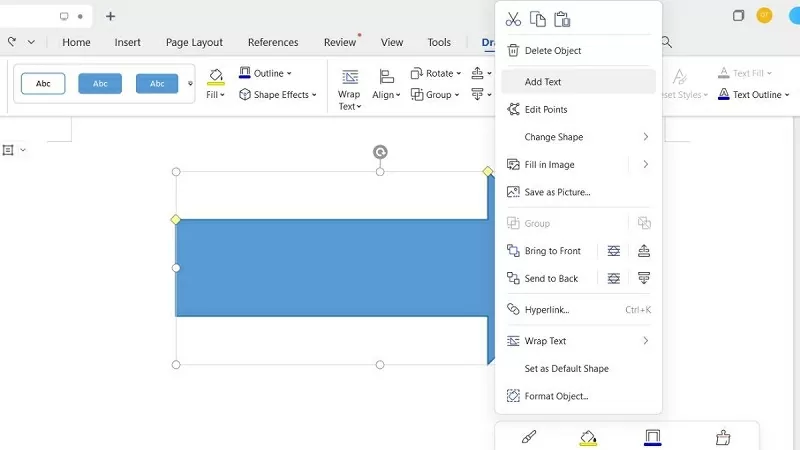Click the Send Backward icon beside Send to Back
The width and height of the screenshot is (800, 450).
click(644, 278)
